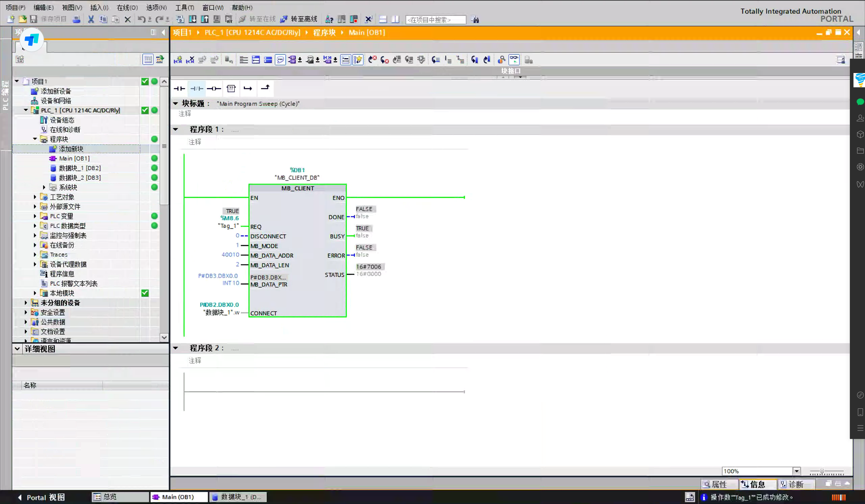This screenshot has height=504, width=865.
Task: Collapse the 项目1 tree node
Action: click(17, 81)
